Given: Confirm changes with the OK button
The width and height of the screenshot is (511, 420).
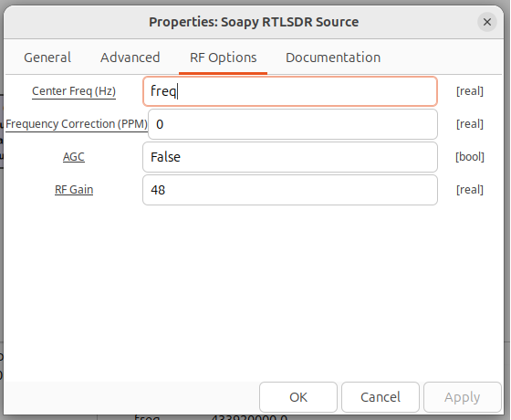Looking at the screenshot, I should [298, 397].
